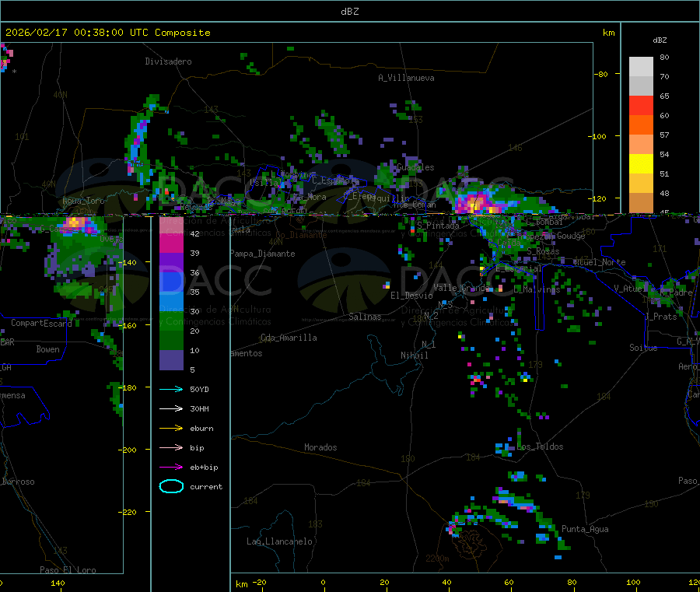Click the '-100' tick on the right vertical km axis

pyautogui.click(x=597, y=136)
